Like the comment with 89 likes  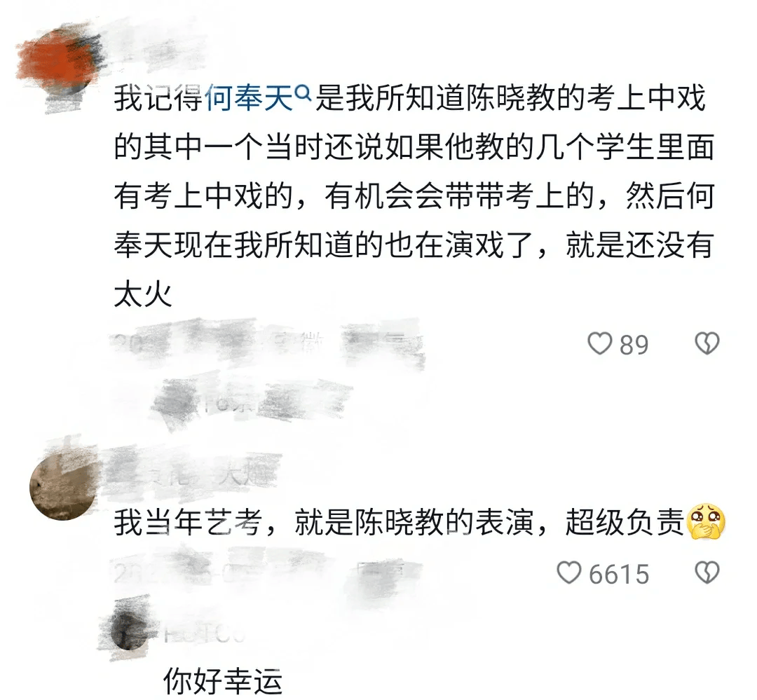(599, 344)
